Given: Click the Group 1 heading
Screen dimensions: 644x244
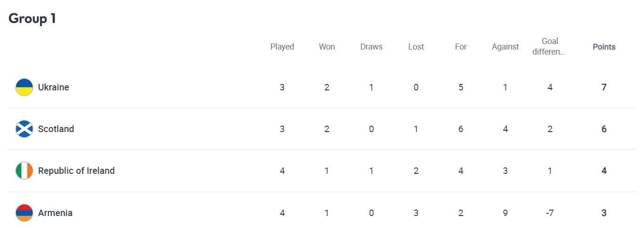Looking at the screenshot, I should pyautogui.click(x=32, y=18).
